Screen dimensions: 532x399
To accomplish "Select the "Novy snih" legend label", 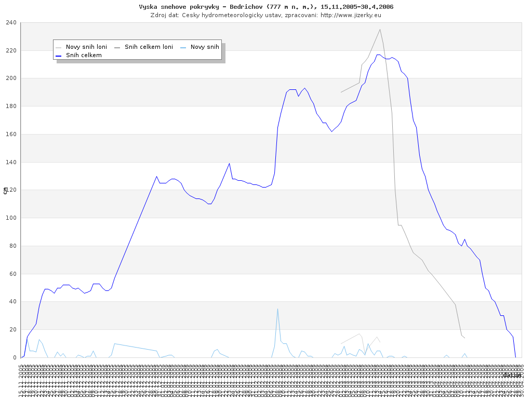I will 205,47.
